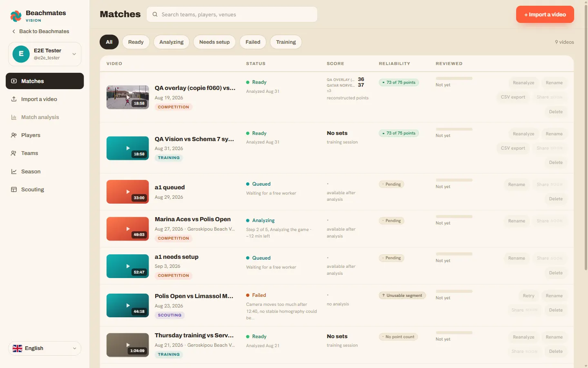
Task: Rename the a1 queued video
Action: tap(517, 184)
